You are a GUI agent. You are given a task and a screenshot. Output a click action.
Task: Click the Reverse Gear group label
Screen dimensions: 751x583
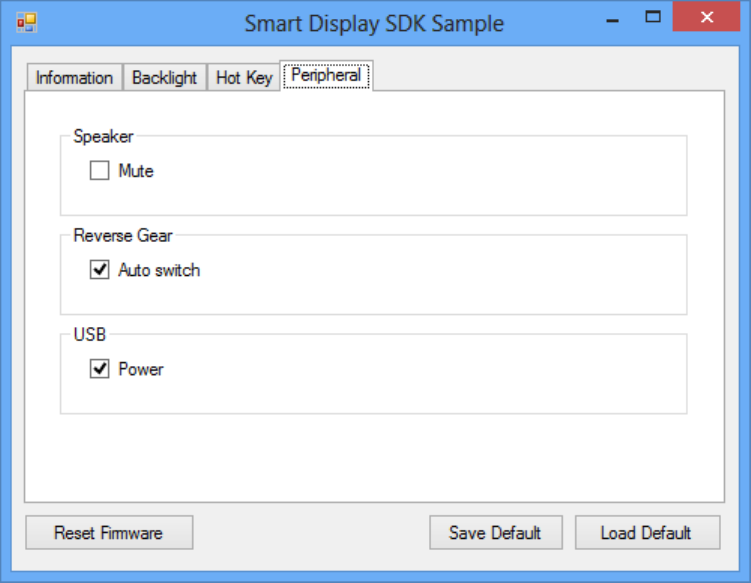coord(123,236)
